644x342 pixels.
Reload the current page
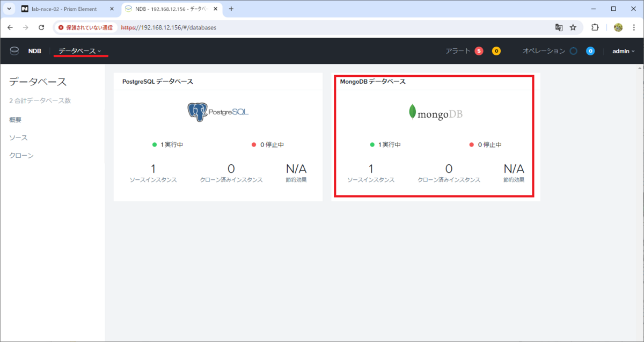click(41, 27)
